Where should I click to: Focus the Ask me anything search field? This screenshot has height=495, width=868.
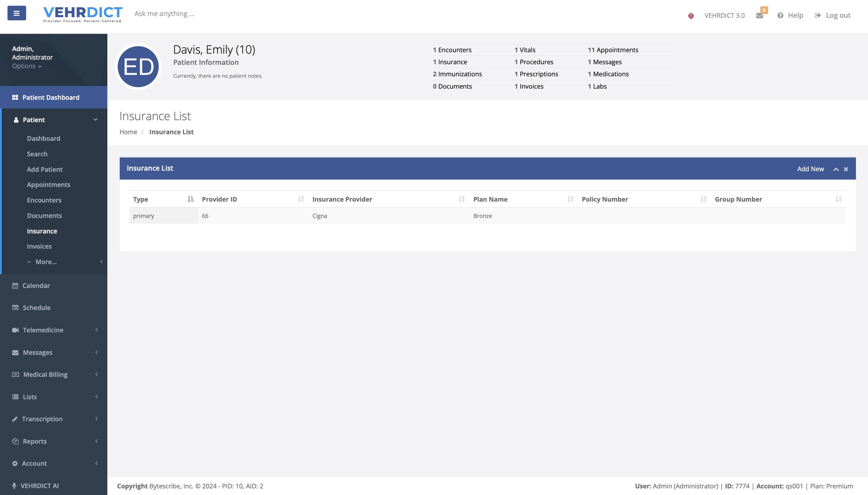coord(164,13)
